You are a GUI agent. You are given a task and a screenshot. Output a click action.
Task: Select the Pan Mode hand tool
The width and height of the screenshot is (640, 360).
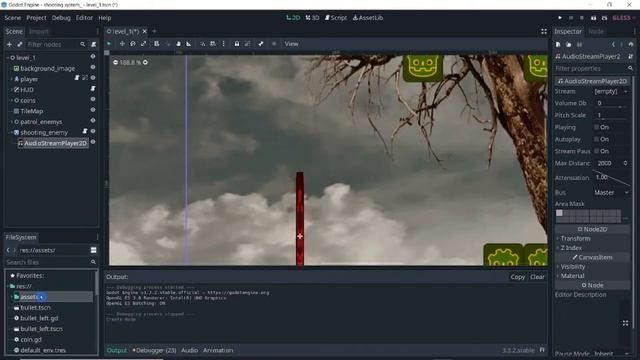(x=178, y=44)
